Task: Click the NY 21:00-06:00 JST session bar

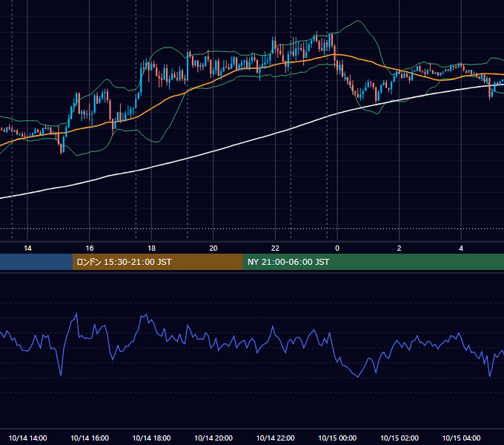Action: 373,262
